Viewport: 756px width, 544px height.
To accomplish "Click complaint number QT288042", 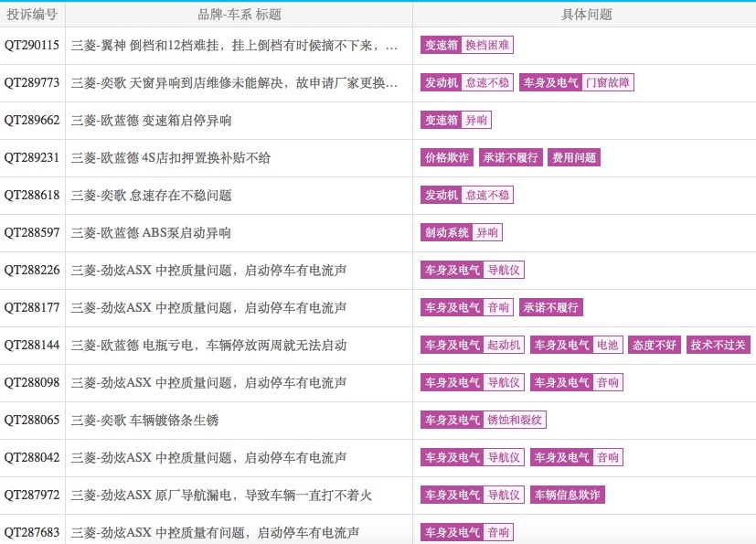I will (32, 457).
